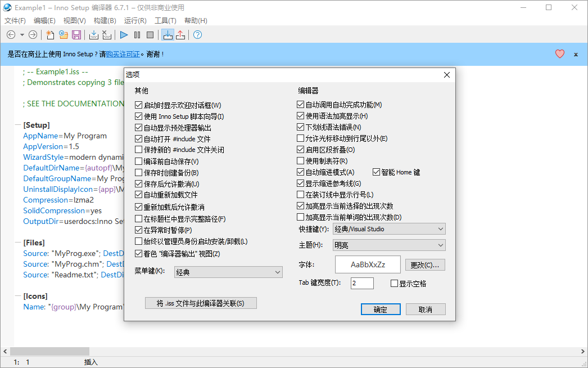Run the setup script compilation
The width and height of the screenshot is (588, 368).
pos(123,34)
